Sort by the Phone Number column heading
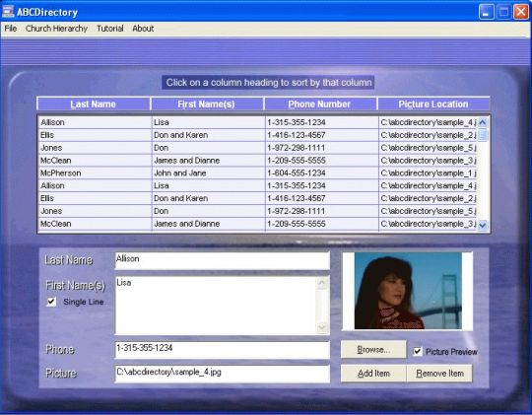This screenshot has height=415, width=532. (320, 104)
